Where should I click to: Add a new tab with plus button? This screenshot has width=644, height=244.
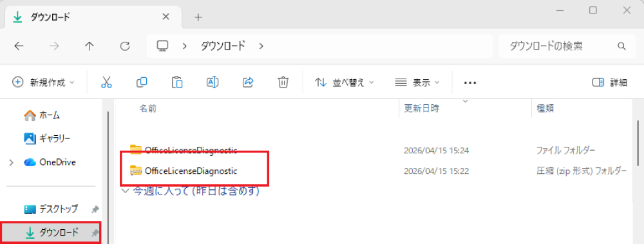[x=198, y=17]
